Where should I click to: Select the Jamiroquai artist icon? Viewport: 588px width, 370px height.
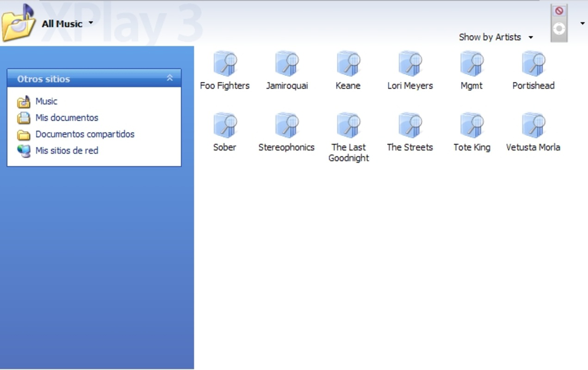pyautogui.click(x=287, y=65)
